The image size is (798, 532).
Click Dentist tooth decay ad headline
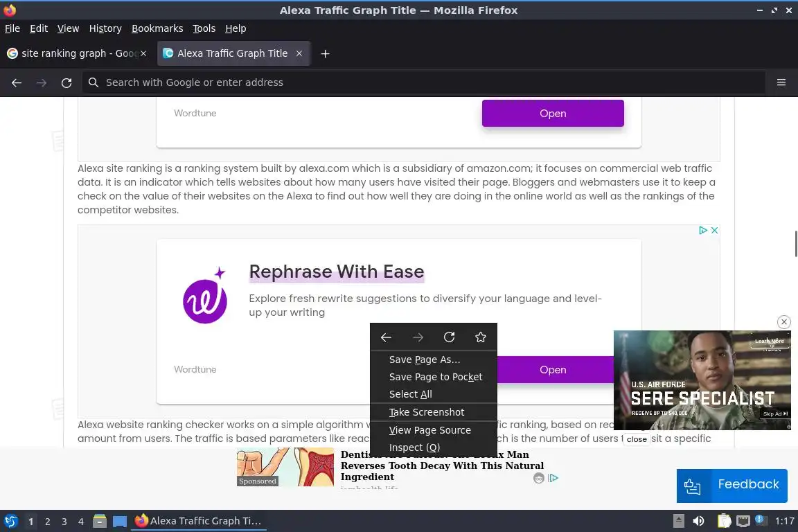coord(442,465)
